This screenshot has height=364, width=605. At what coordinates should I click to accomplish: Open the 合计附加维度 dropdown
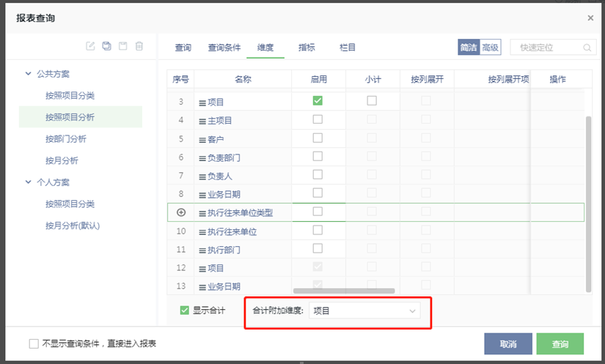pos(364,311)
